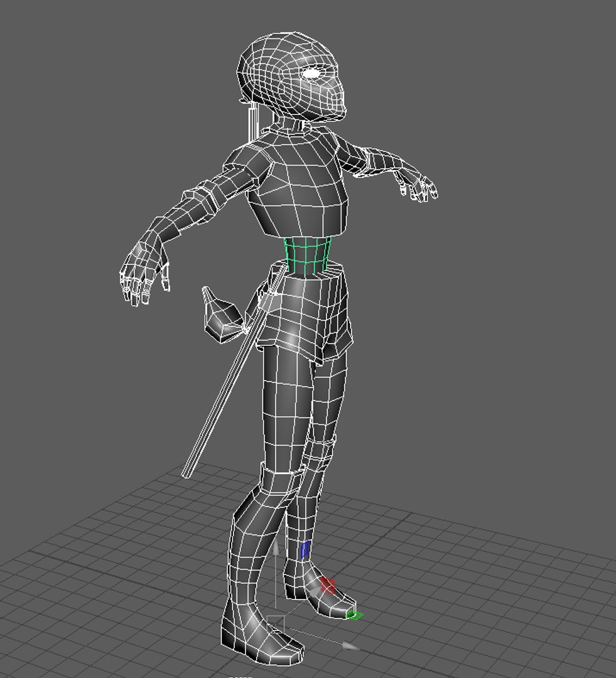Select the far outstretched hand
Viewport: 616px width, 678px height.
419,186
